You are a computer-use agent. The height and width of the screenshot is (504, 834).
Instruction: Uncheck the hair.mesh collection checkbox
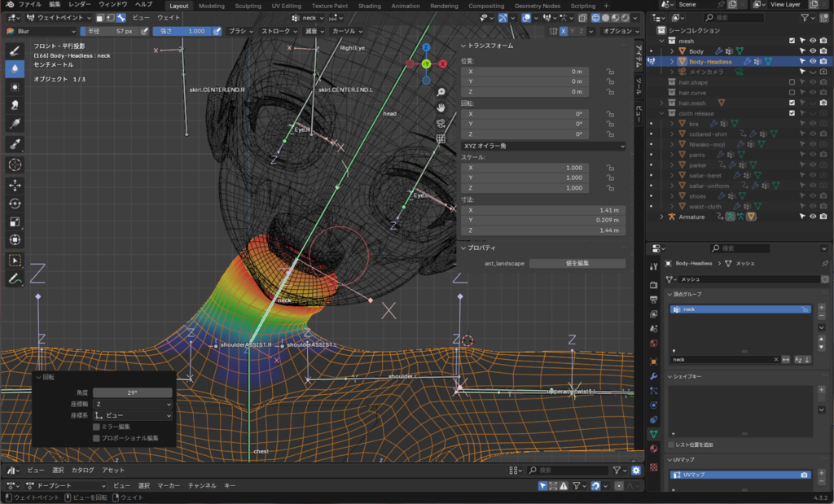pos(792,103)
